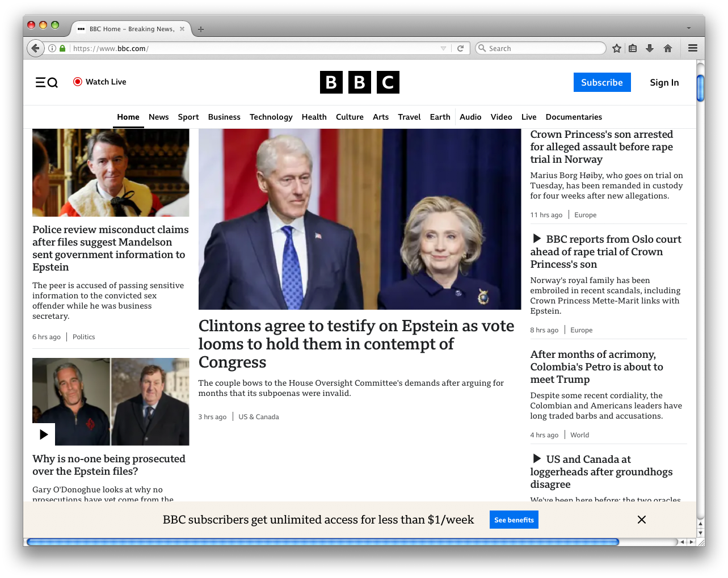Bookmark this page with the star icon
The width and height of the screenshot is (728, 578).
[x=617, y=48]
